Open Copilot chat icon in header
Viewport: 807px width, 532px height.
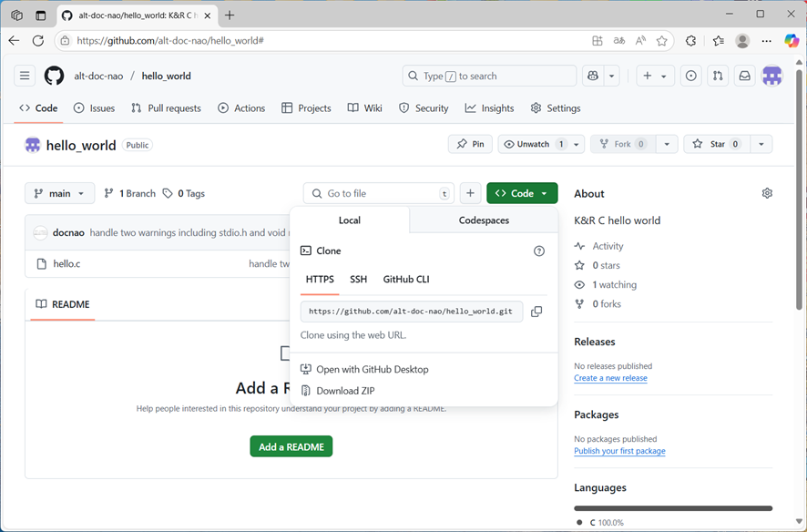click(593, 77)
